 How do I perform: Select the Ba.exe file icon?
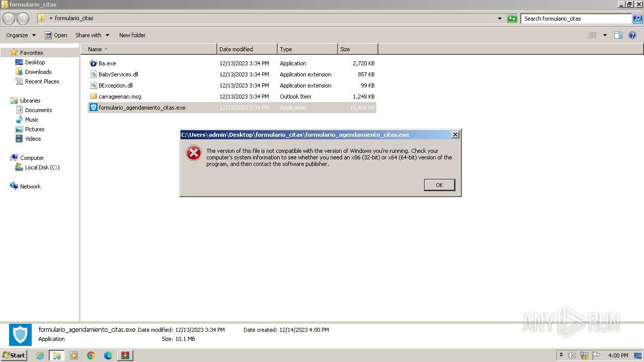click(93, 63)
